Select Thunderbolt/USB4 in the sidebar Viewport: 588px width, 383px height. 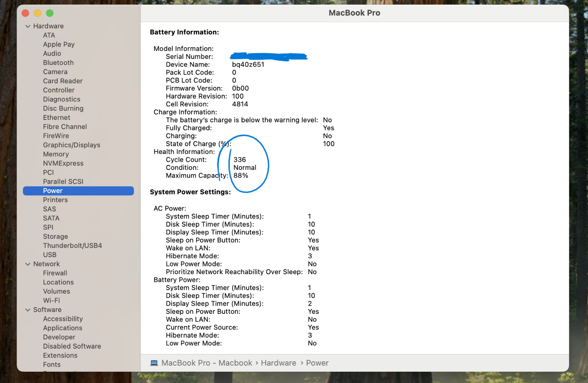(x=73, y=246)
